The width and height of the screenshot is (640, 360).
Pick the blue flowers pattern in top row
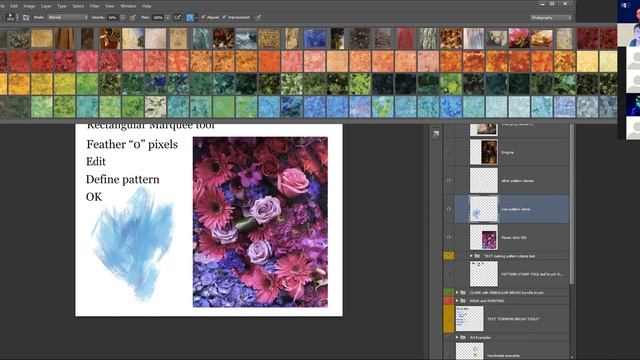tap(315, 39)
